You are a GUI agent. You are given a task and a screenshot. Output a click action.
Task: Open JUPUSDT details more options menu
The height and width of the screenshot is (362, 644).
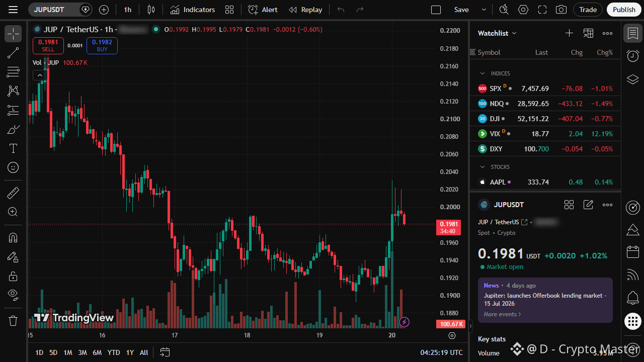[607, 205]
